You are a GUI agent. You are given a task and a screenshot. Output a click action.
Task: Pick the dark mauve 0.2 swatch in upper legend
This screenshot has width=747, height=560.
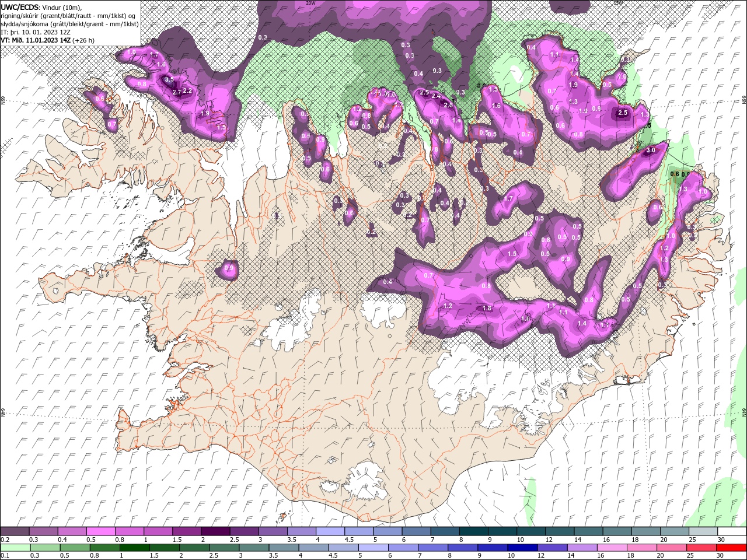click(15, 531)
